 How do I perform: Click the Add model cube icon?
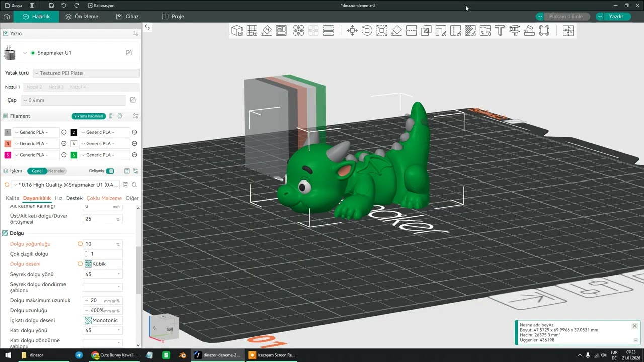237,31
